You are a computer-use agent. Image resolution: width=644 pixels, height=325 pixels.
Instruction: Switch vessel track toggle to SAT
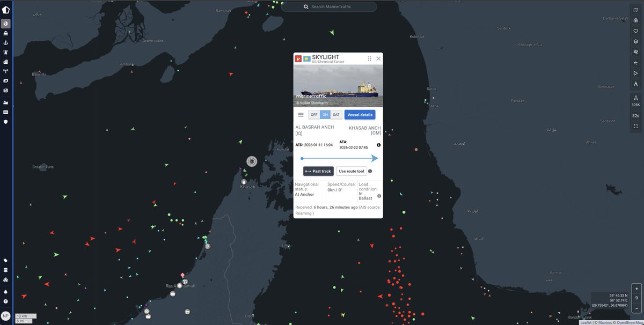336,115
